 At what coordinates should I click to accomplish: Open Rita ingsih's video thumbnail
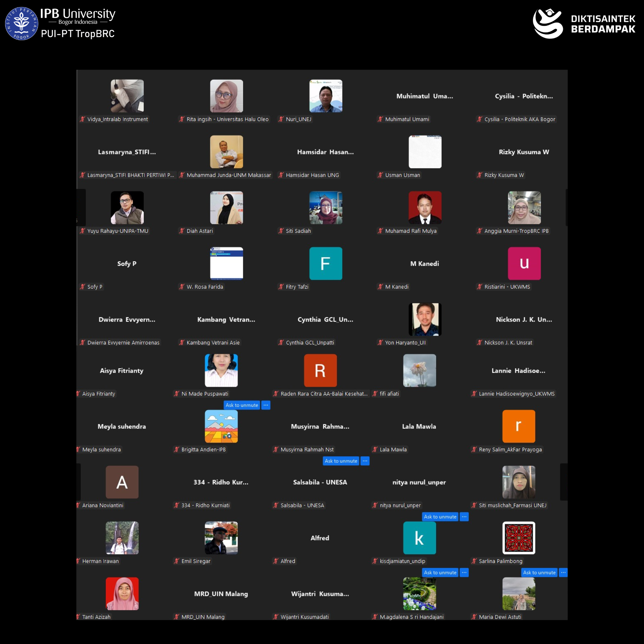[x=226, y=96]
